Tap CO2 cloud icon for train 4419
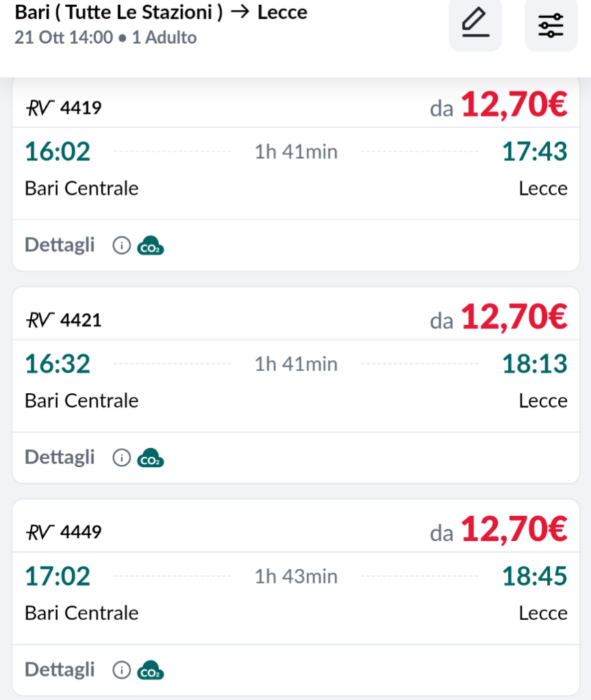 click(151, 245)
